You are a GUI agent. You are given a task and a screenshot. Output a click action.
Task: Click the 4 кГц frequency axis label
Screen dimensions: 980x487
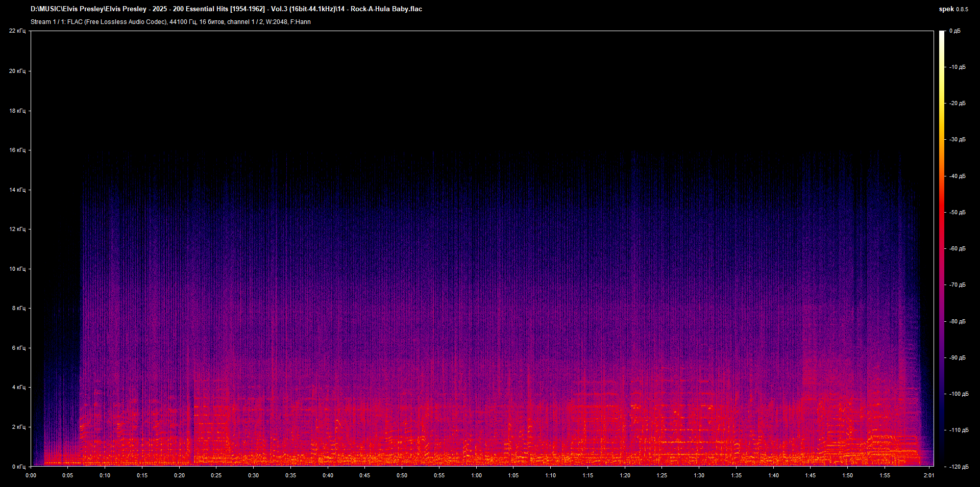pos(18,388)
